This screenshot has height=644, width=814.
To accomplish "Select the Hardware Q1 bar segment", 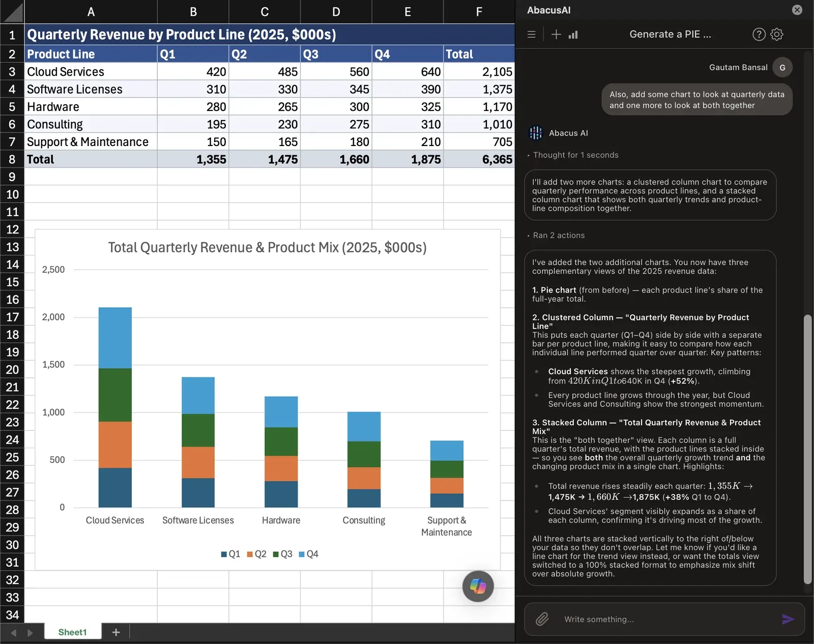I will [x=281, y=494].
